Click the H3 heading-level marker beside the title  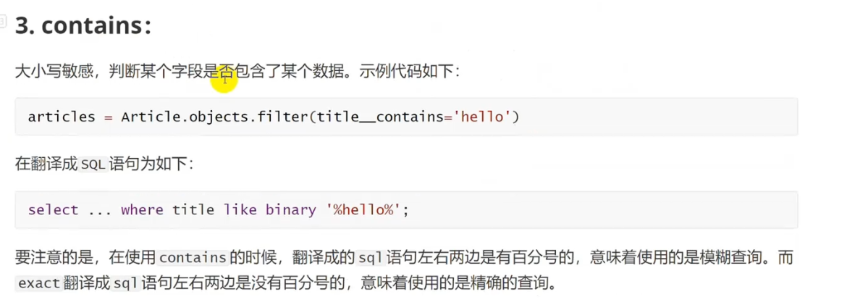click(x=2, y=22)
